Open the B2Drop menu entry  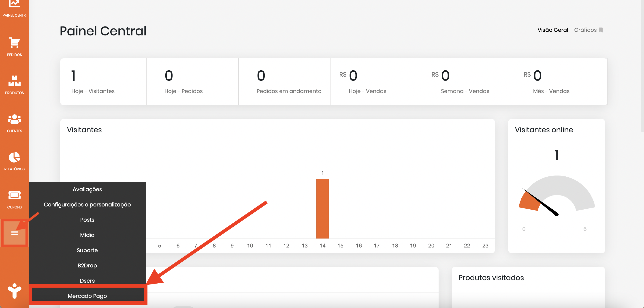[x=87, y=265]
